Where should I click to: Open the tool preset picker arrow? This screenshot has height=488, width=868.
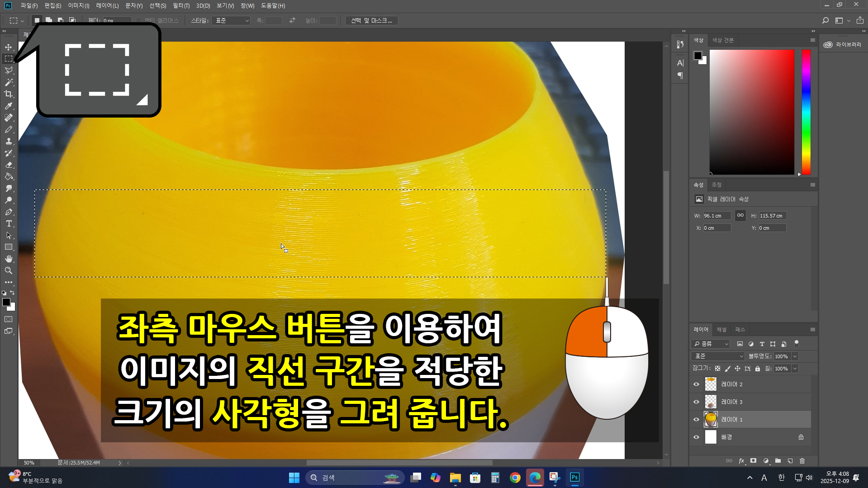23,21
